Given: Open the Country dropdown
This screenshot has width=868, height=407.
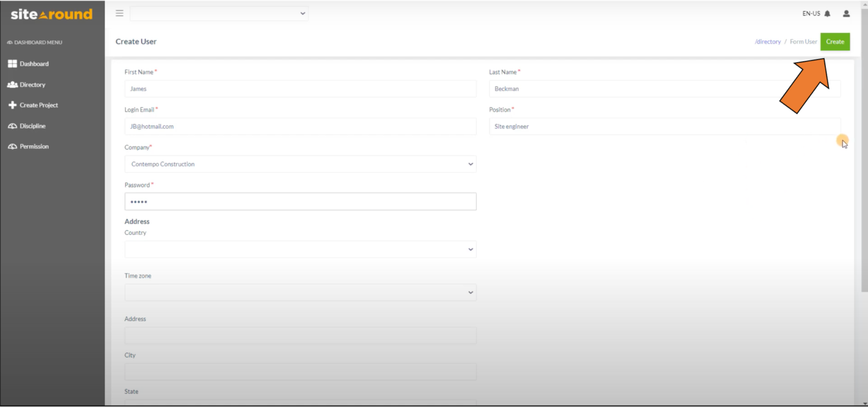Looking at the screenshot, I should [300, 249].
